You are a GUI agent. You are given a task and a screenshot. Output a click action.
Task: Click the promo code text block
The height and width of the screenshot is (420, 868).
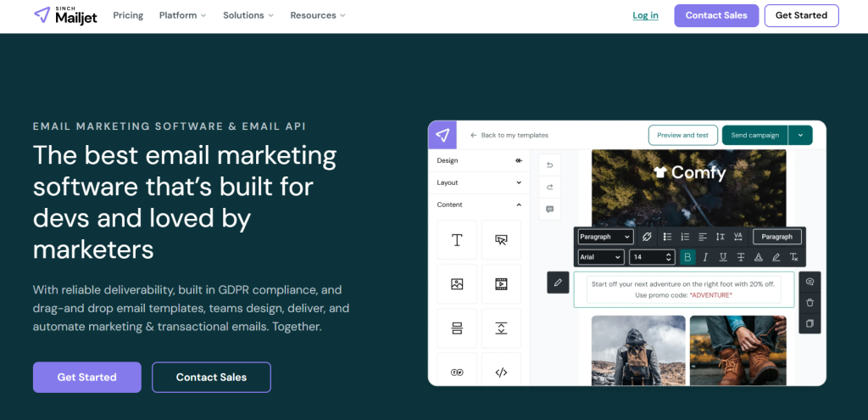(684, 290)
